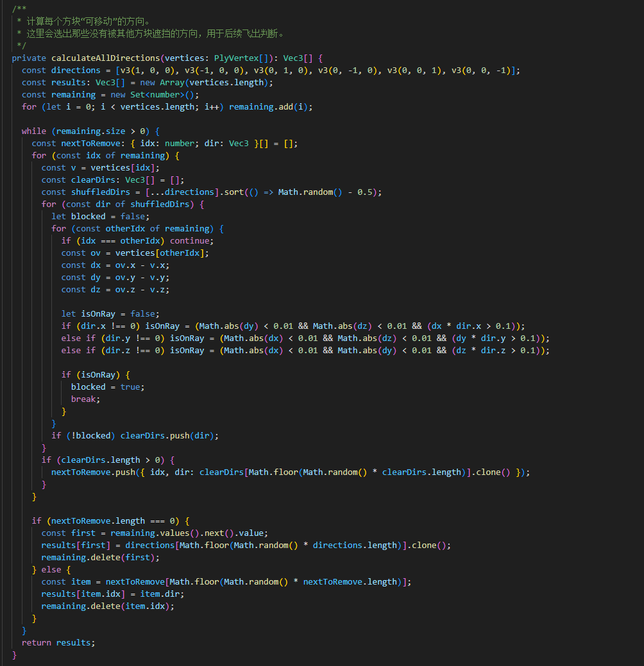The height and width of the screenshot is (666, 644).
Task: Click the nextToRemove.push call
Action: 291,472
